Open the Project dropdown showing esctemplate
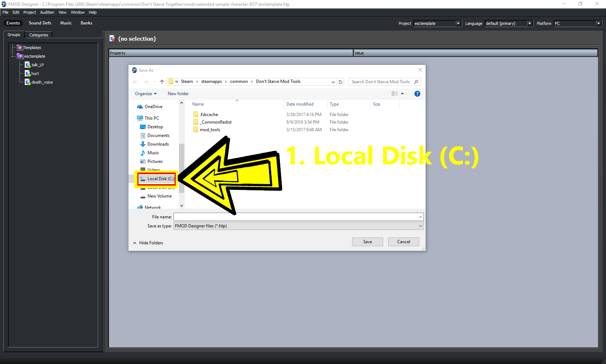The height and width of the screenshot is (364, 606). pyautogui.click(x=437, y=23)
